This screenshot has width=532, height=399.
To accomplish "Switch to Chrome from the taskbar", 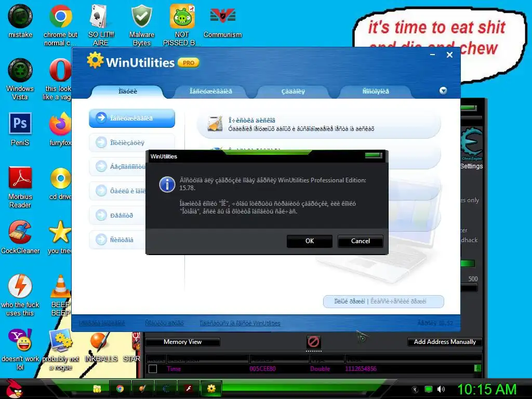I will (x=120, y=389).
